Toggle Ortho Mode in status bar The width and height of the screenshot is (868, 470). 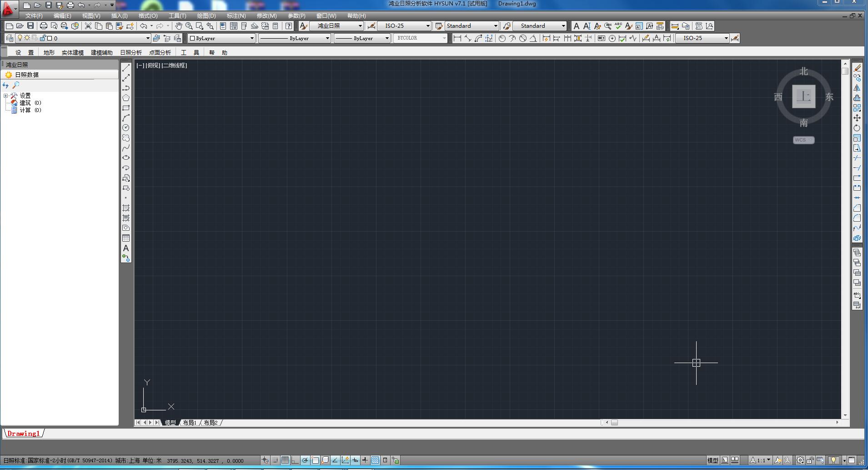coord(295,460)
